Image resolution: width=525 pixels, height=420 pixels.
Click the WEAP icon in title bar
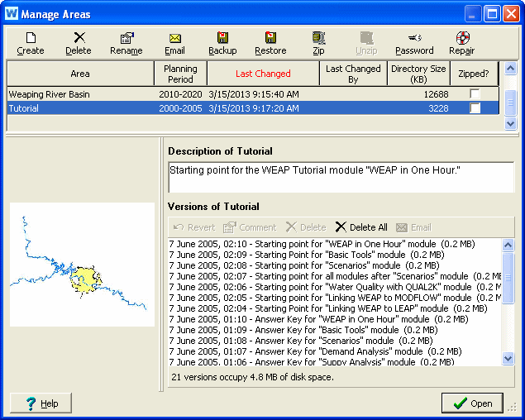coord(12,14)
